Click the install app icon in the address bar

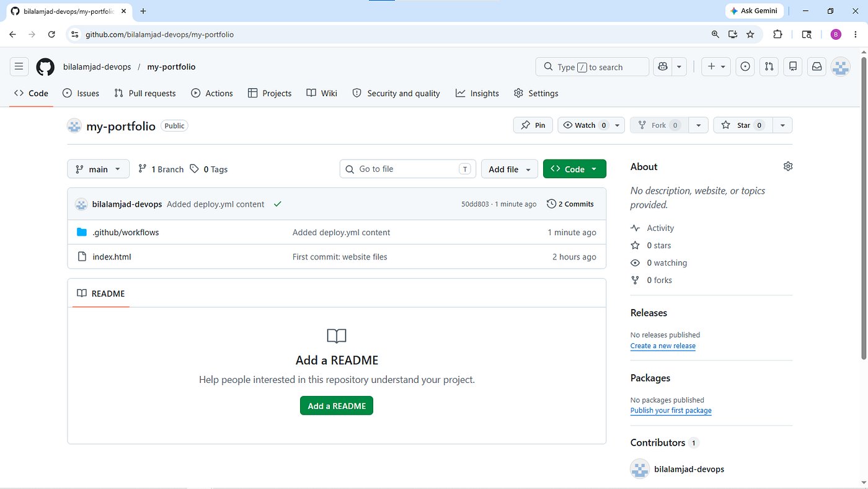click(x=733, y=35)
